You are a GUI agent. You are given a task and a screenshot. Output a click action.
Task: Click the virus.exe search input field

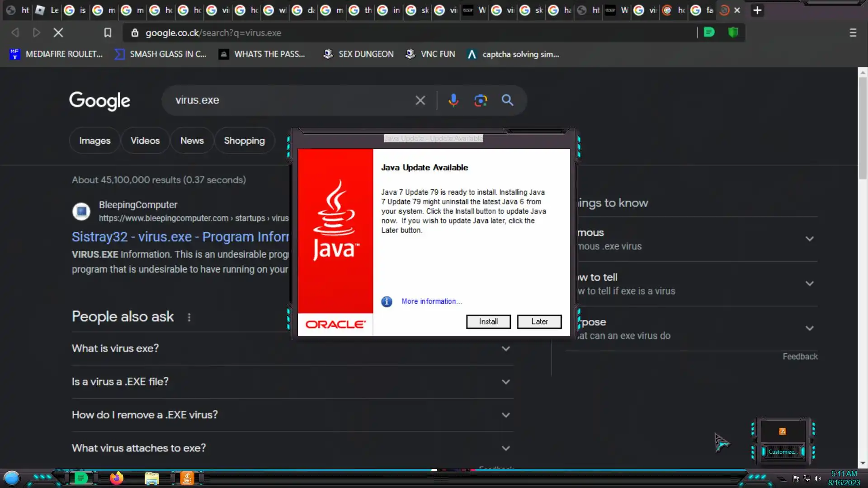click(x=289, y=100)
